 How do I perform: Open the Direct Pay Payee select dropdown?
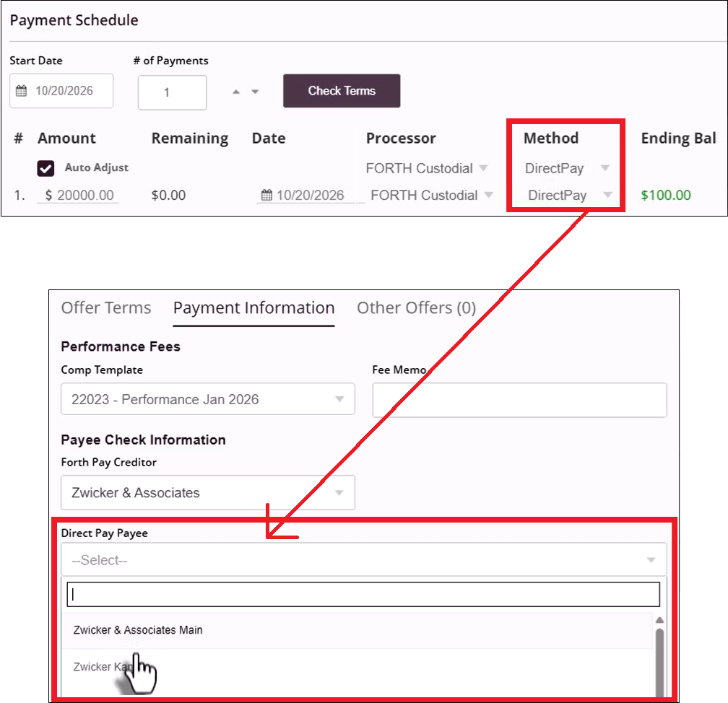(363, 560)
